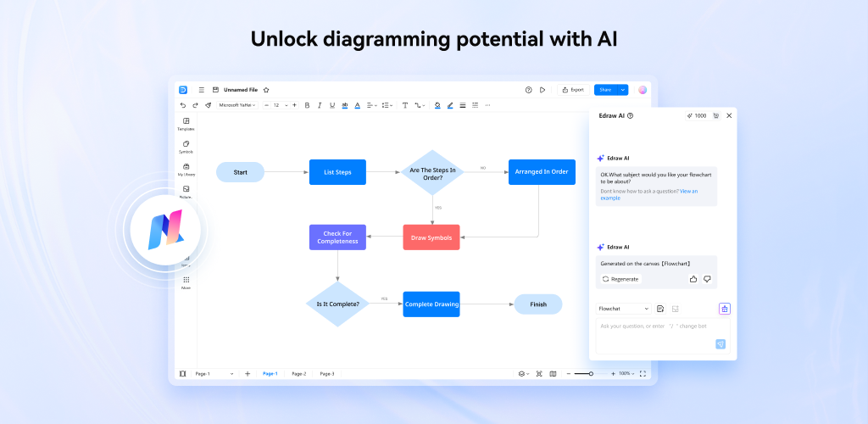Undo the last action

(x=183, y=105)
